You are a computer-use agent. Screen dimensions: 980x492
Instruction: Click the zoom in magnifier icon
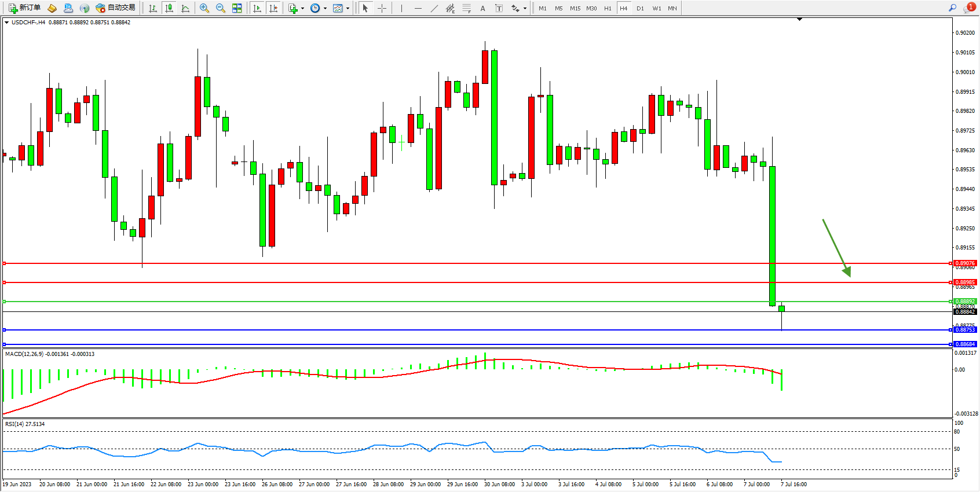[x=204, y=8]
